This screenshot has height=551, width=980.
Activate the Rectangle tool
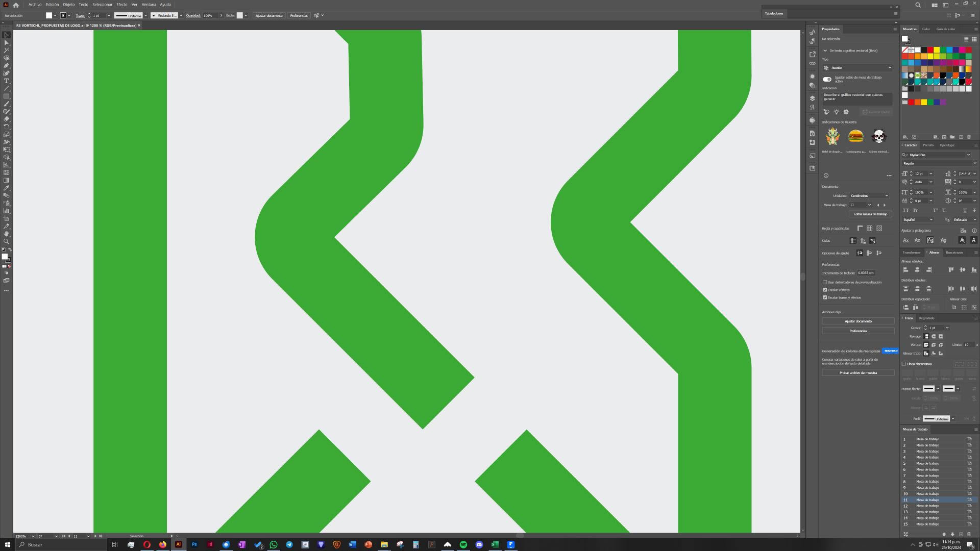[7, 96]
